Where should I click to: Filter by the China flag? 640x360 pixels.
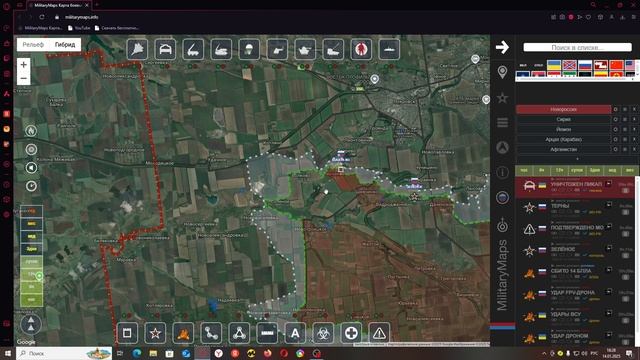pyautogui.click(x=616, y=65)
